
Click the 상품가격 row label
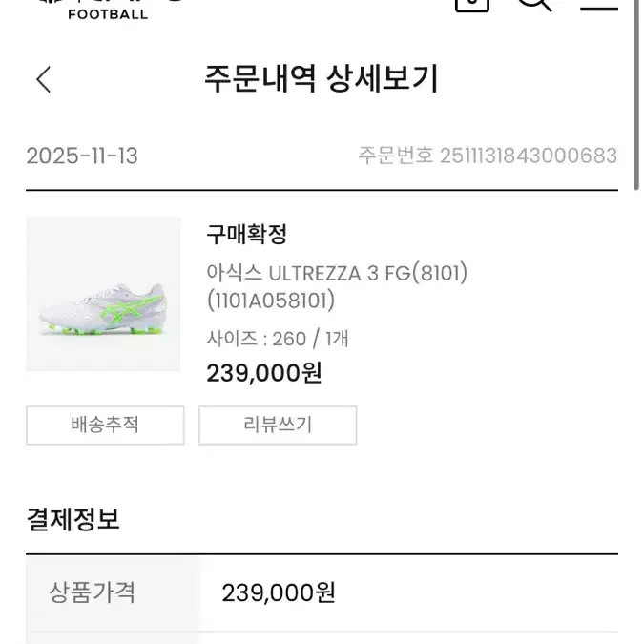tap(93, 592)
